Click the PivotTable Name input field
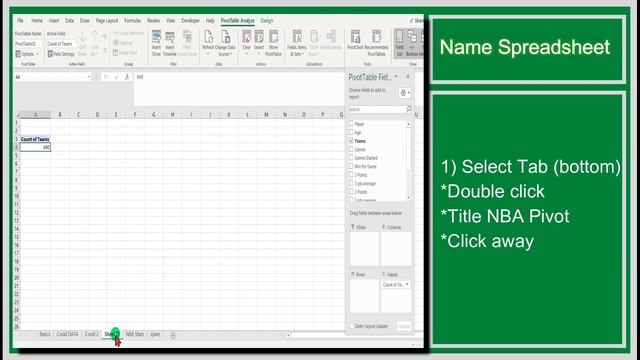The height and width of the screenshot is (360, 640). (x=28, y=44)
